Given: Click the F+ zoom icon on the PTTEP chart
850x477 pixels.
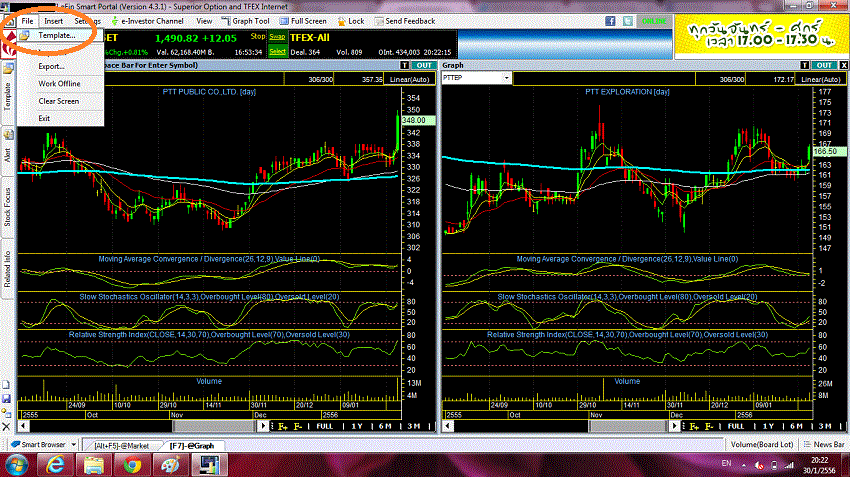Looking at the screenshot, I should pos(694,427).
